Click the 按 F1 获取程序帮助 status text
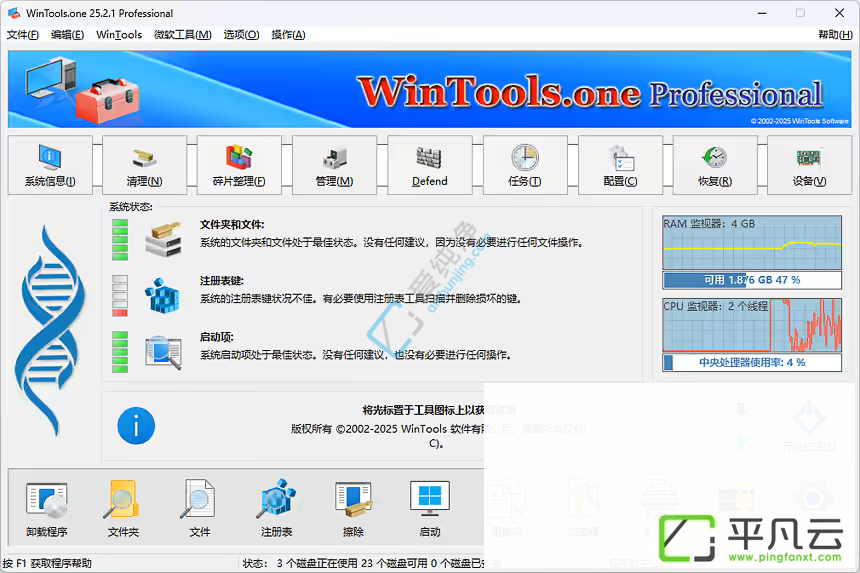The width and height of the screenshot is (860, 573). coord(47,563)
